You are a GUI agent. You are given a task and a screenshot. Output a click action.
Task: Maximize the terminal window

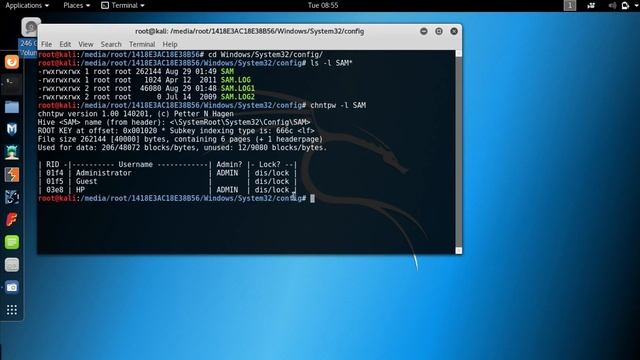coord(439,31)
